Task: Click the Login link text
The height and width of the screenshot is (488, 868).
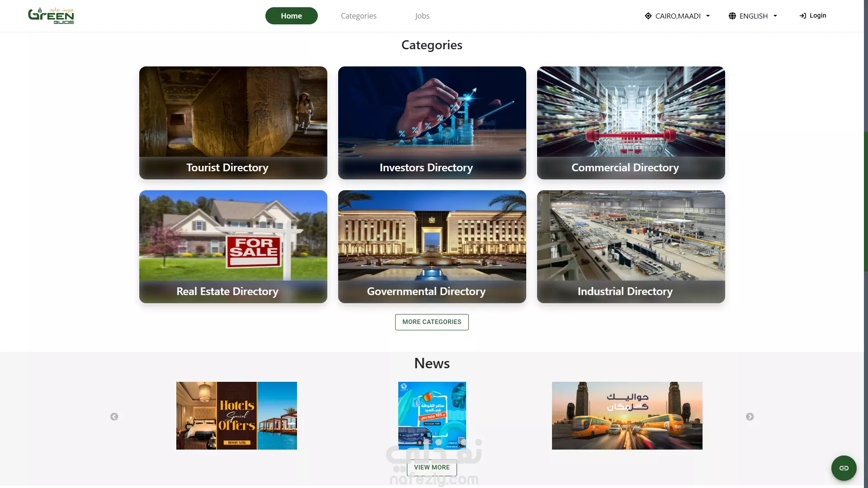Action: point(818,15)
